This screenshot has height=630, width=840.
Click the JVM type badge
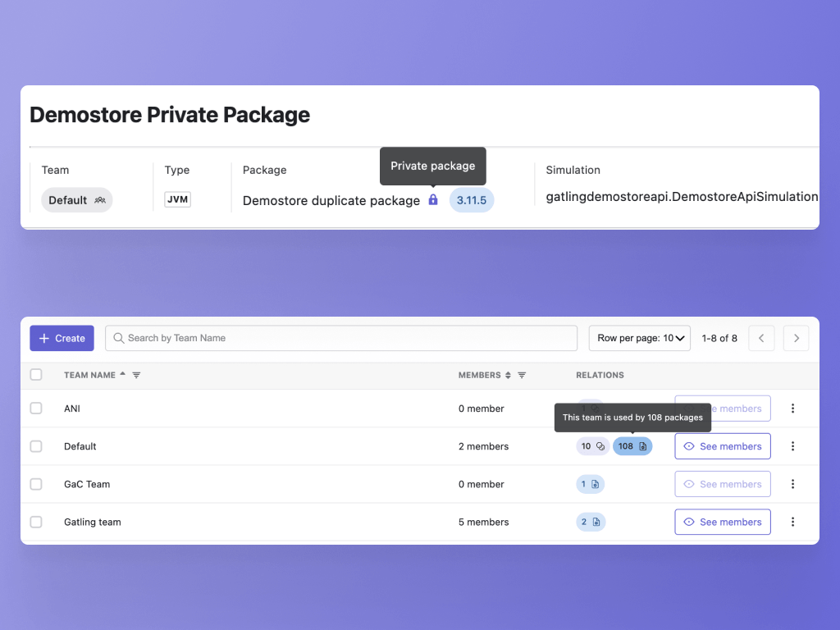pyautogui.click(x=177, y=200)
